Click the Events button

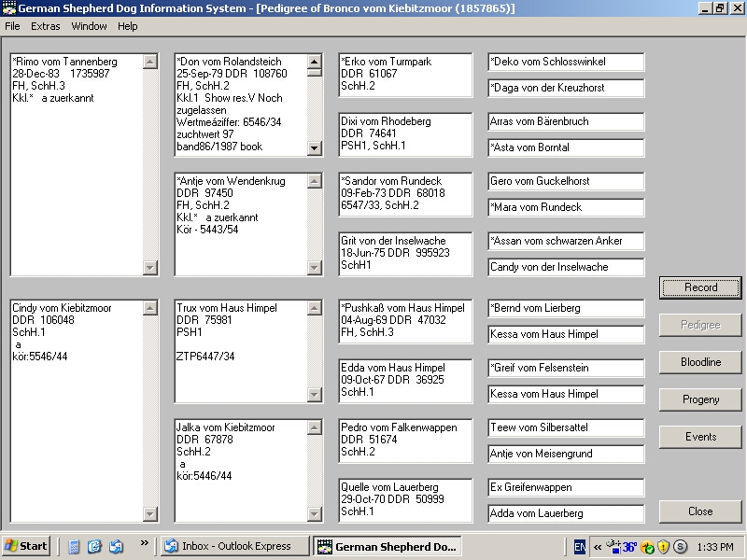pos(700,437)
